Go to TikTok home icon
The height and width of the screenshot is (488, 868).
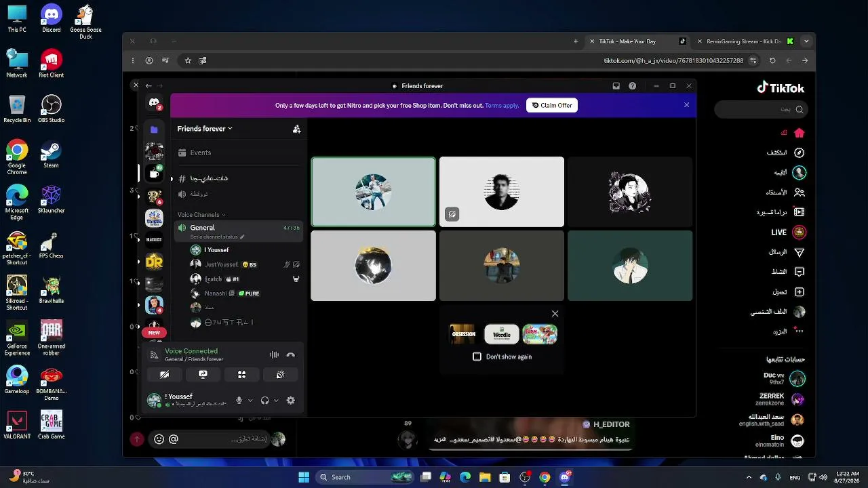[800, 133]
